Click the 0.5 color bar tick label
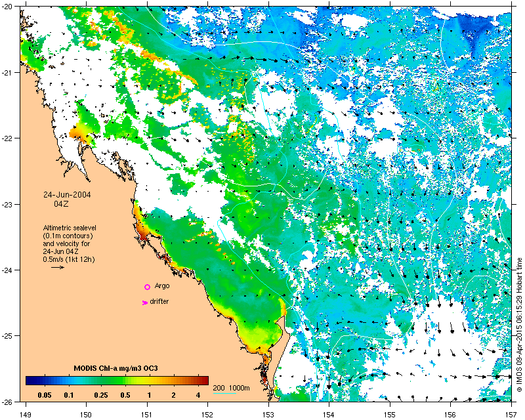The height and width of the screenshot is (420, 525). pos(125,395)
